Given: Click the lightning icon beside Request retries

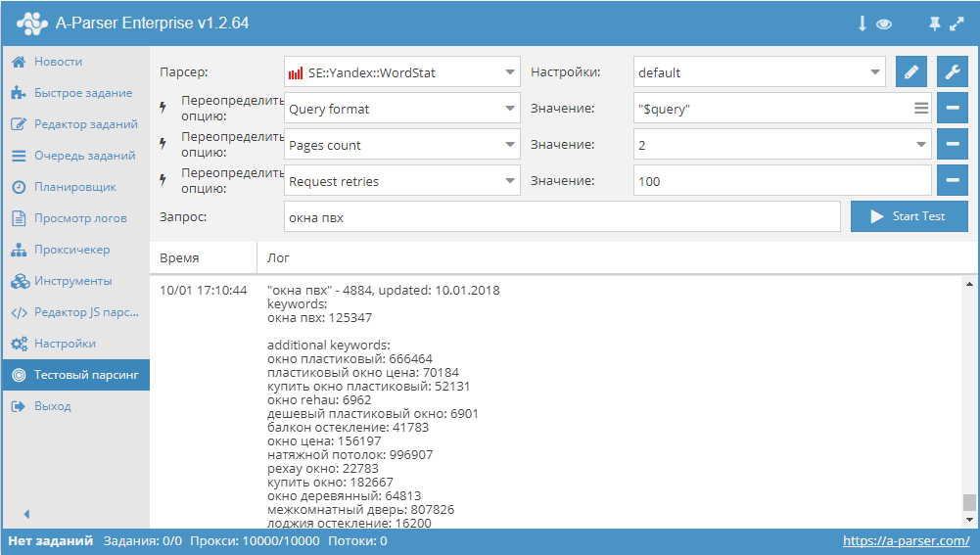Looking at the screenshot, I should coord(163,180).
